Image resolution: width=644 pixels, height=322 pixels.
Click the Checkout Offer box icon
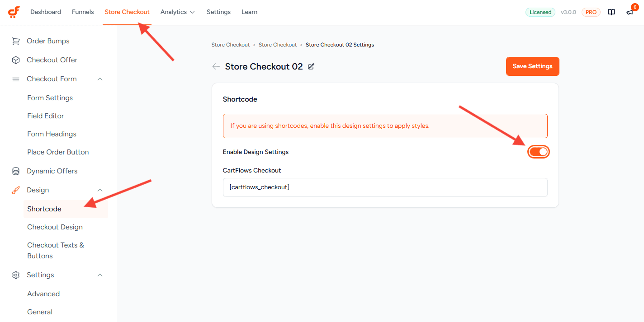click(x=16, y=60)
